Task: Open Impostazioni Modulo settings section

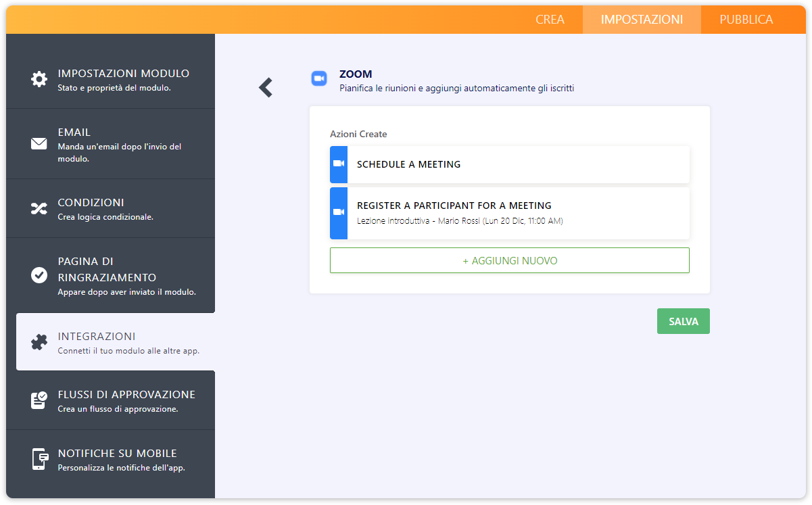Action: (x=111, y=80)
